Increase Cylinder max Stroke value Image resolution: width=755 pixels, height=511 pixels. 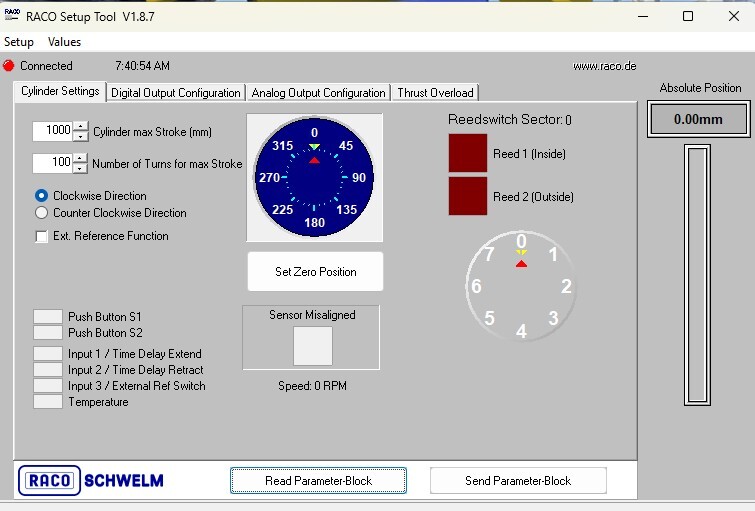coord(80,127)
